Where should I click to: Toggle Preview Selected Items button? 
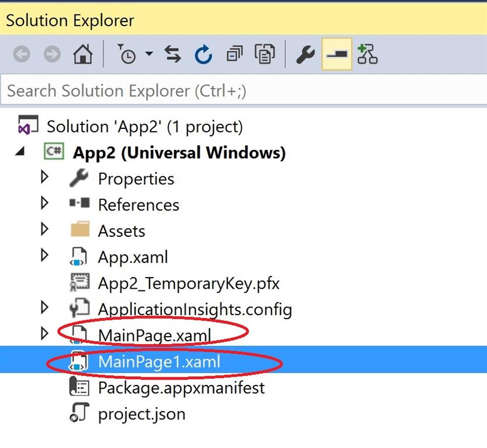[x=337, y=54]
